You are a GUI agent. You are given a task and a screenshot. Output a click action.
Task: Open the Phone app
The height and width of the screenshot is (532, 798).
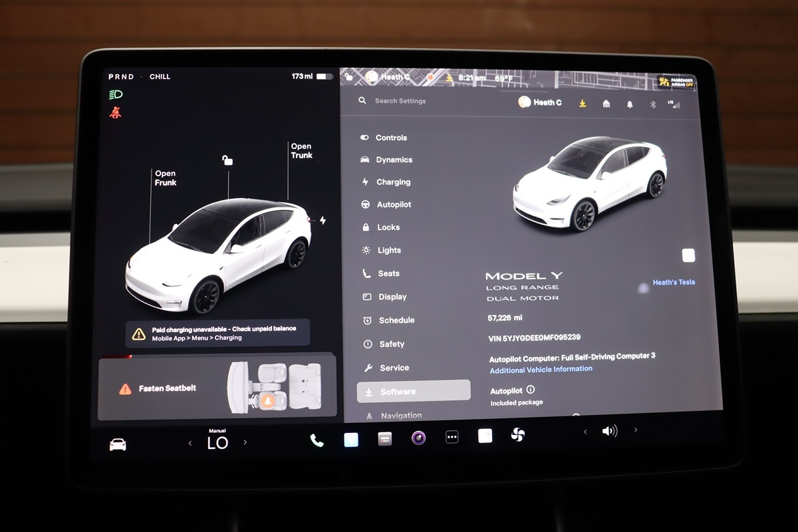coord(317,440)
